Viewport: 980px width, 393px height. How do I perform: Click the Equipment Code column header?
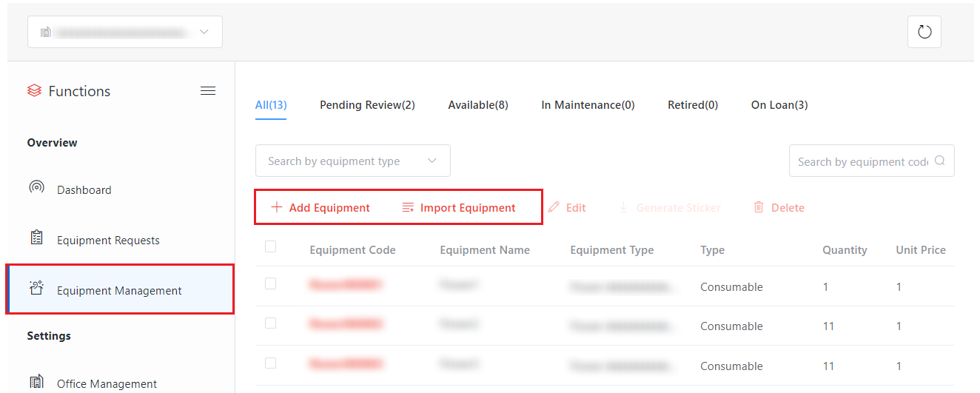pyautogui.click(x=352, y=250)
